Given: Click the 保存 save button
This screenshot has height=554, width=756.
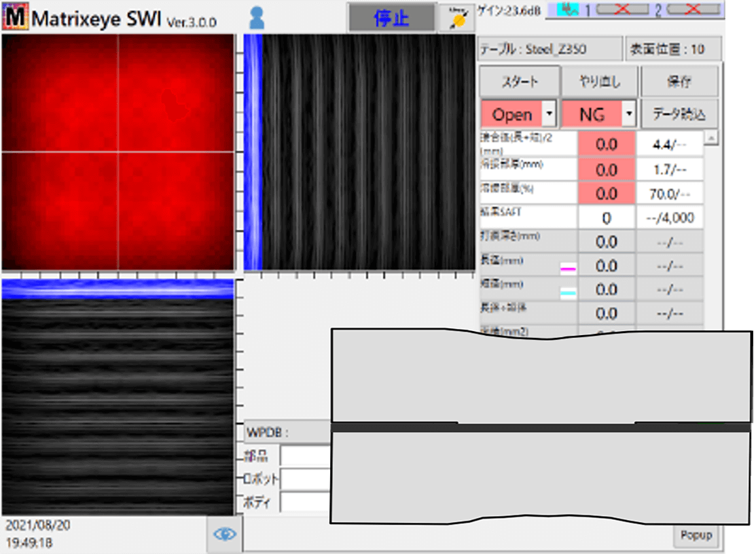Looking at the screenshot, I should (x=679, y=82).
